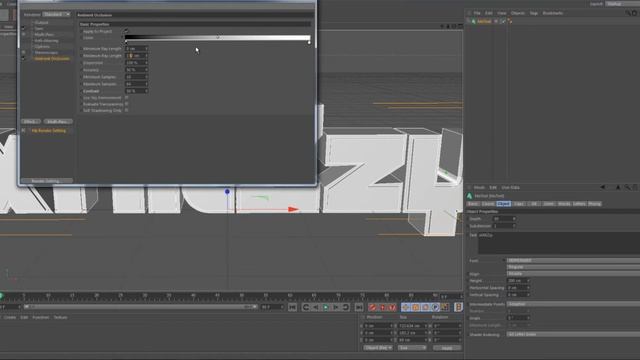The height and width of the screenshot is (360, 640).
Task: Open the Intermediate Points dropdown
Action: click(x=573, y=304)
